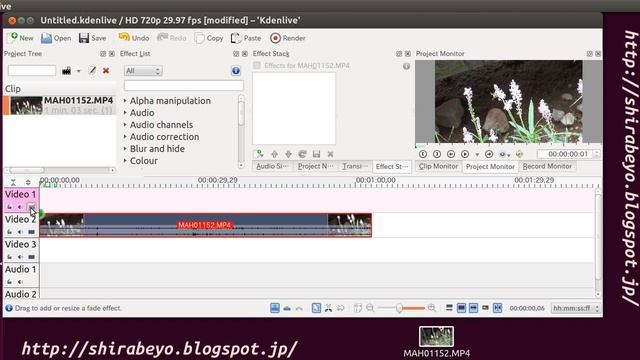This screenshot has width=640, height=360.
Task: Start rendering with the Render button
Action: coord(288,38)
